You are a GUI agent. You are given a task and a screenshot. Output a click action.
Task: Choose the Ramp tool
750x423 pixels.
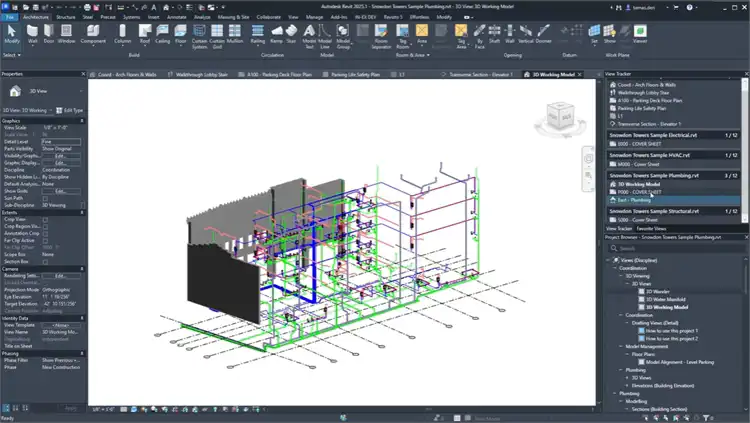click(276, 34)
